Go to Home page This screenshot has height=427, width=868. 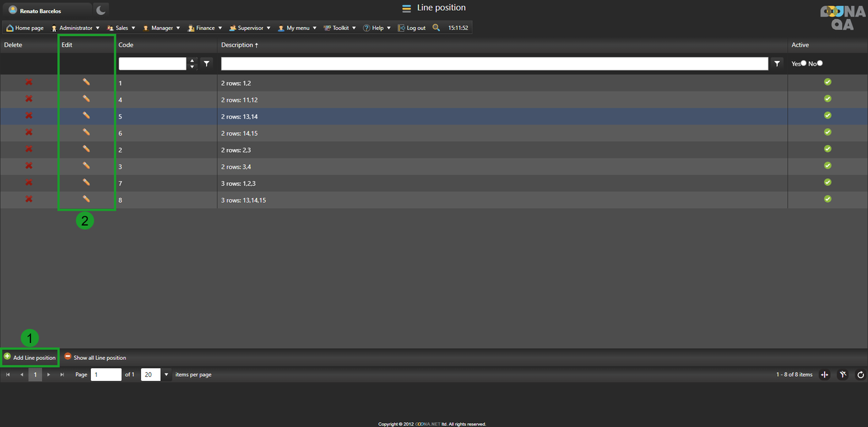pyautogui.click(x=25, y=28)
